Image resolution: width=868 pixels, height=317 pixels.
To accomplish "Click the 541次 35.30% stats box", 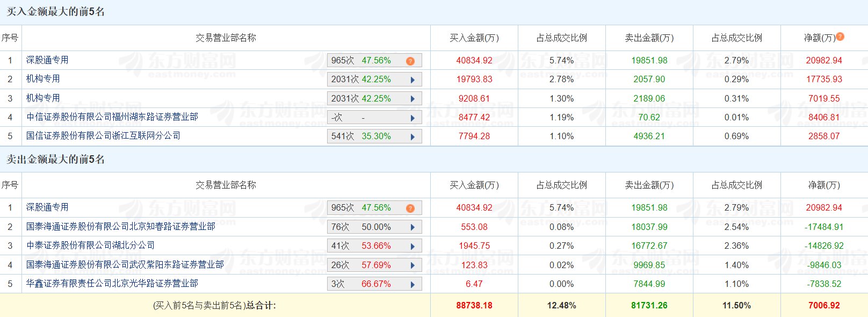I will click(365, 136).
